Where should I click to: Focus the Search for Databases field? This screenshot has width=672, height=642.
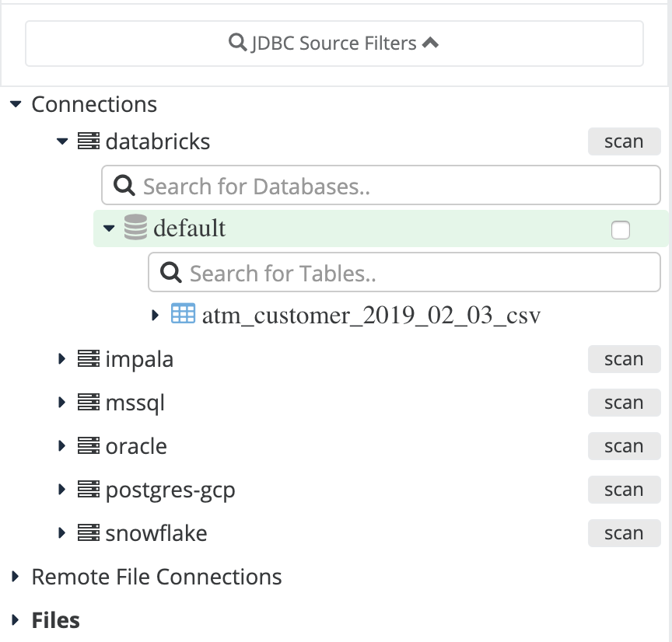click(x=380, y=186)
